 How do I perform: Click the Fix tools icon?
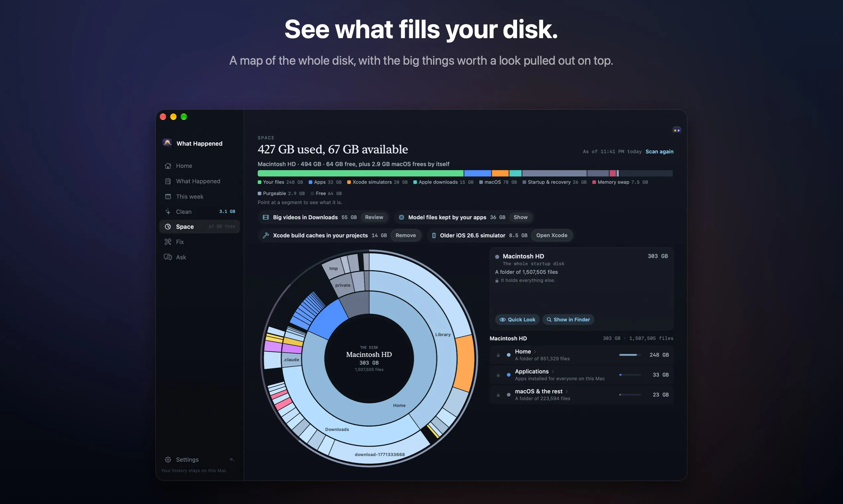(x=168, y=242)
